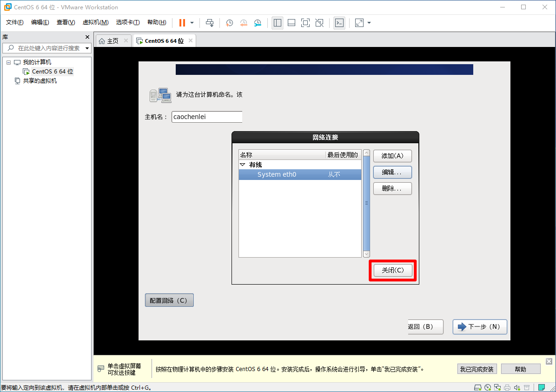This screenshot has height=392, width=556.
Task: Switch to the CentOS 6 64 位 tab
Action: click(x=164, y=41)
